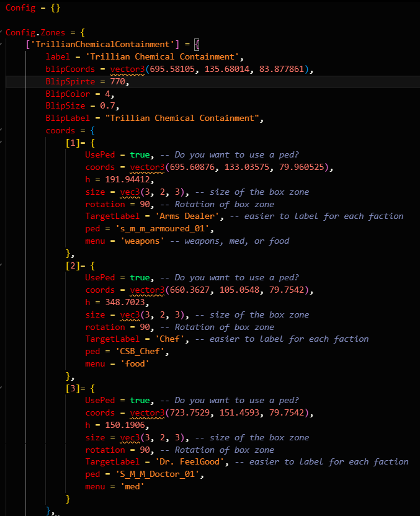Click 'vector3' on the blipCoords line

click(x=127, y=69)
